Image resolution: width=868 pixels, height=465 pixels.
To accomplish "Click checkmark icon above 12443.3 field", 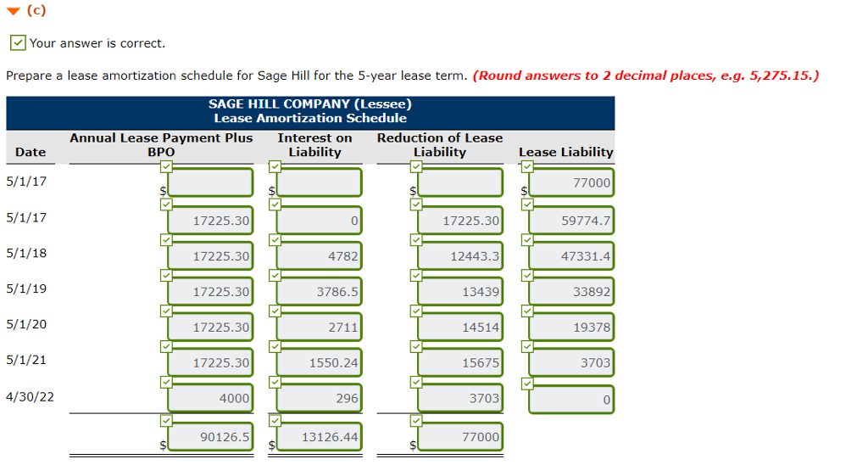I will click(x=416, y=239).
